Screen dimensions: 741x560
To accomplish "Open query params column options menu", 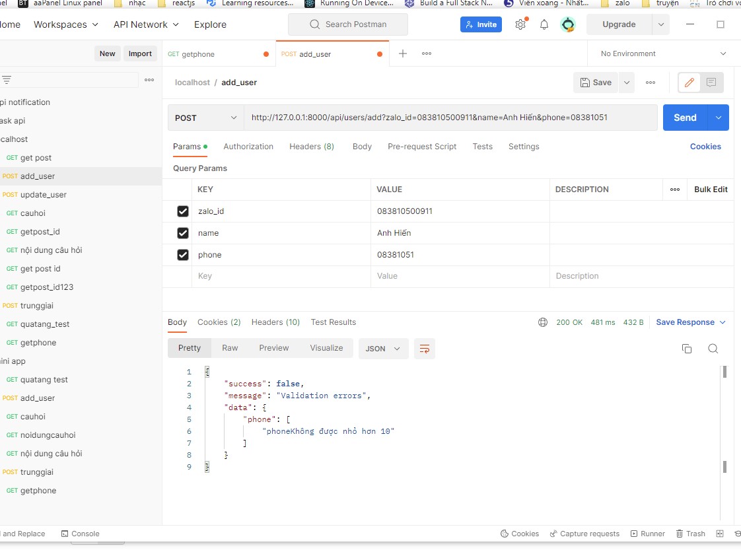I will coord(675,190).
